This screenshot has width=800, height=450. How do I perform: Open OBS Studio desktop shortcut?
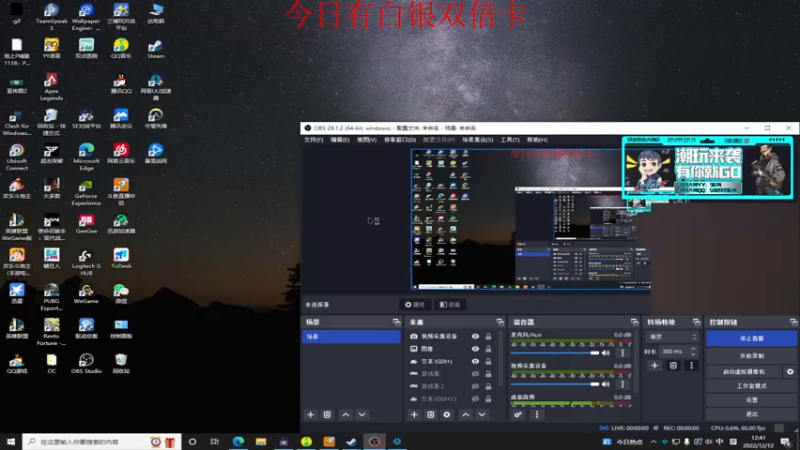pyautogui.click(x=86, y=363)
